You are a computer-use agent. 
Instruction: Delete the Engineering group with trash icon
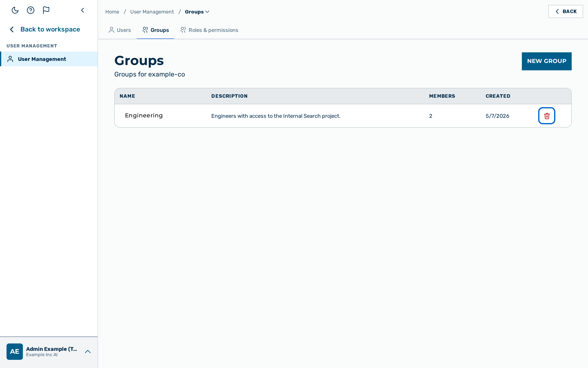547,116
